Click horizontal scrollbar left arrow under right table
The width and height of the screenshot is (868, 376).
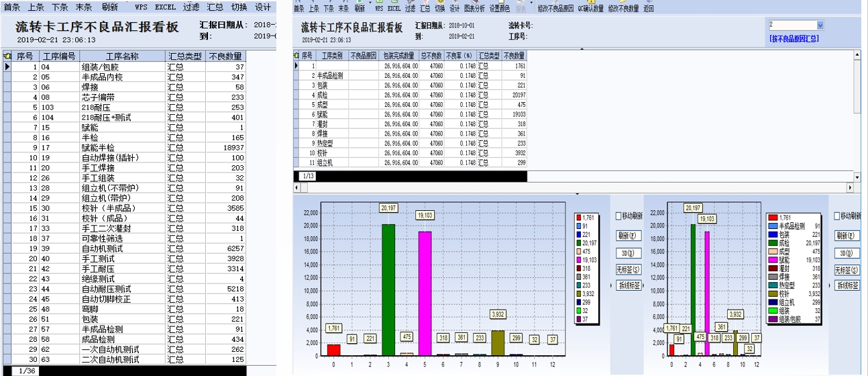point(297,187)
